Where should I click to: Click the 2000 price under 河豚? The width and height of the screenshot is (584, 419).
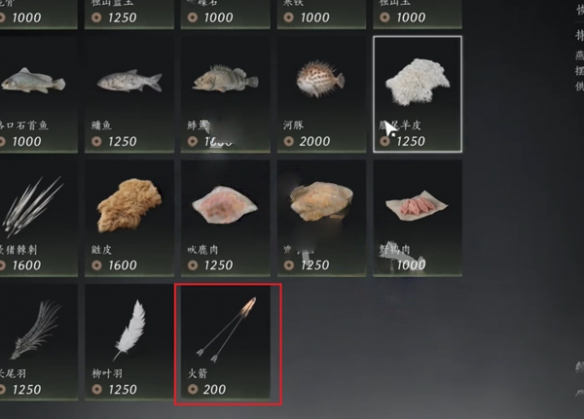(315, 141)
